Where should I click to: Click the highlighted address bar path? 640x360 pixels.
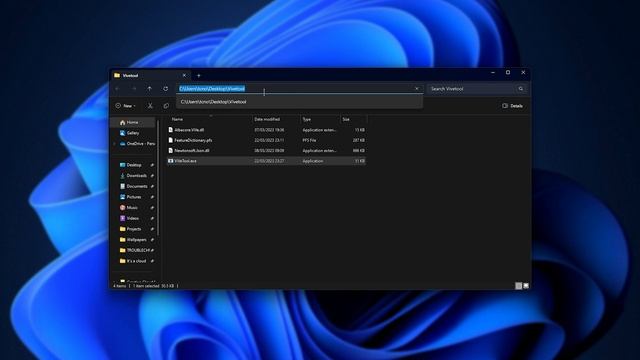[x=212, y=89]
